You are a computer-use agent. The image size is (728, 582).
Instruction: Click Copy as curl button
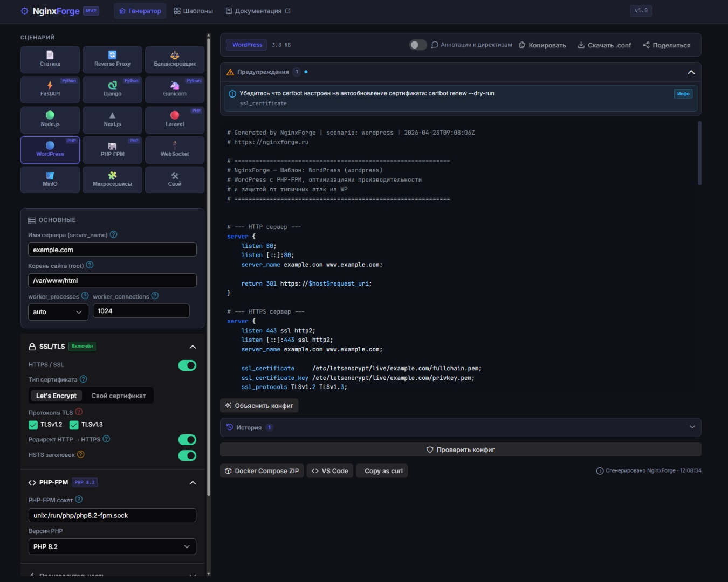point(382,471)
